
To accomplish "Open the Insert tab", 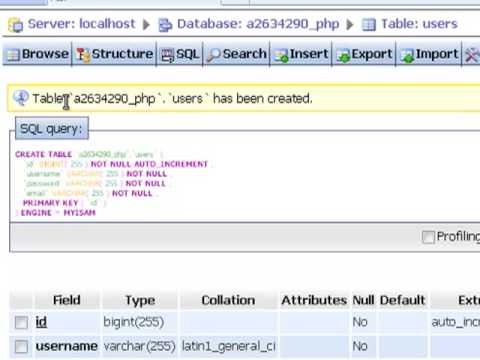I will (x=301, y=54).
